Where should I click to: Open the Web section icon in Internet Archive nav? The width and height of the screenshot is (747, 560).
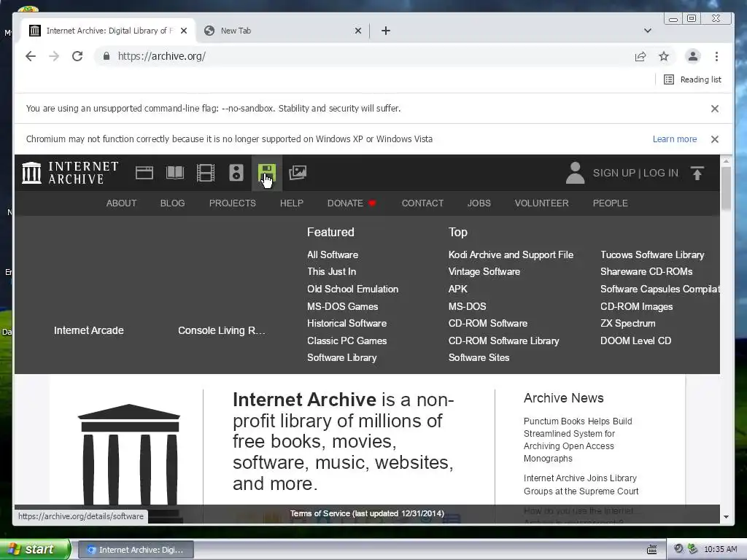coord(144,173)
